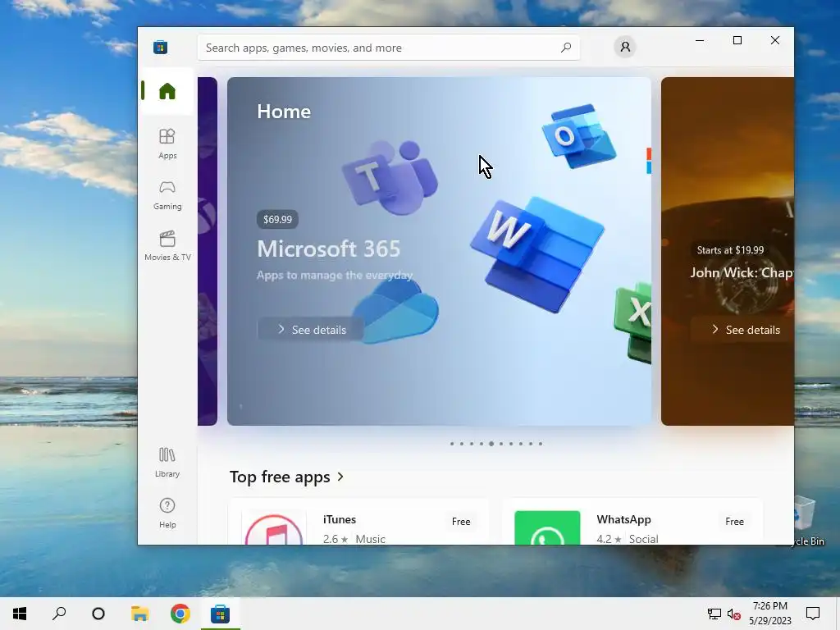Image resolution: width=840 pixels, height=630 pixels.
Task: Open the Recycle Bin on the desktop
Action: point(809,519)
